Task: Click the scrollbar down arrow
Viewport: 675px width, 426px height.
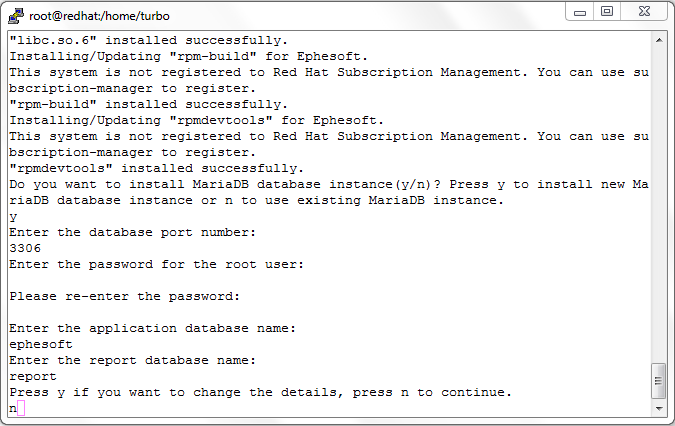Action: (x=659, y=408)
